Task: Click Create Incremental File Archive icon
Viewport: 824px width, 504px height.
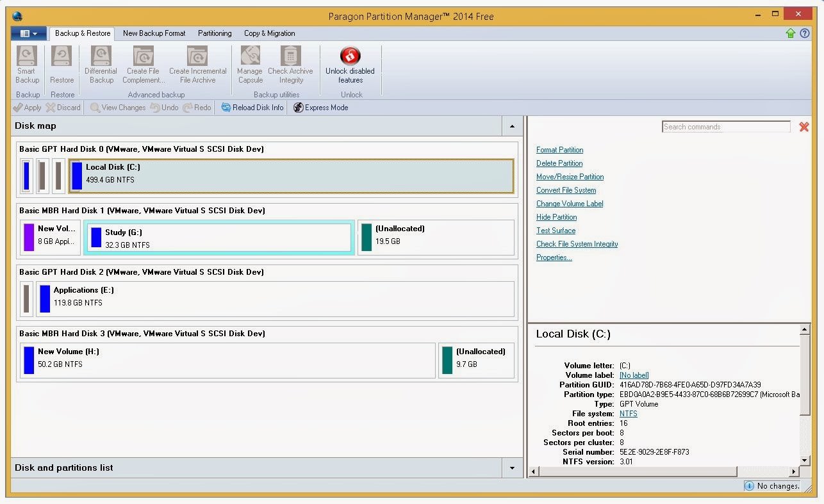Action: 197,56
